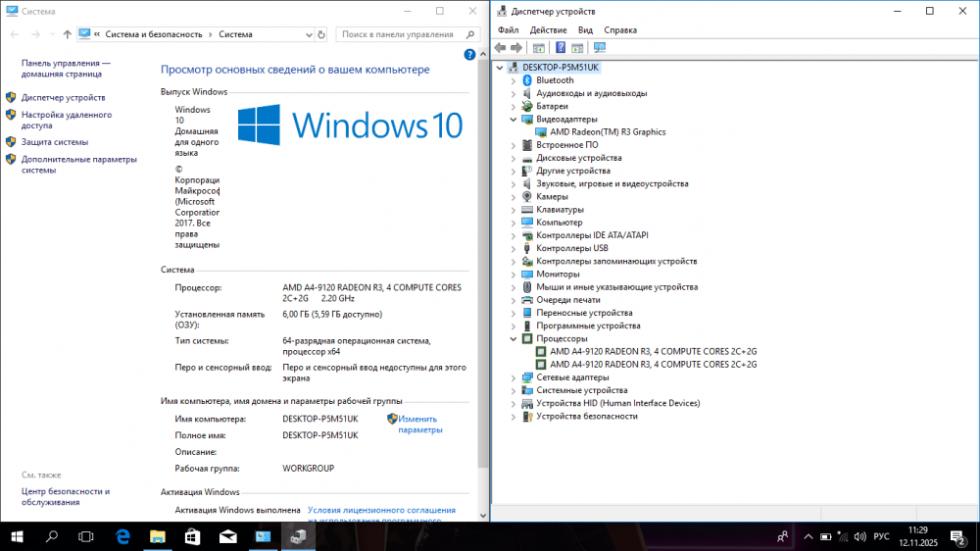This screenshot has height=551, width=980.
Task: Open help in the System window
Action: coord(469,55)
